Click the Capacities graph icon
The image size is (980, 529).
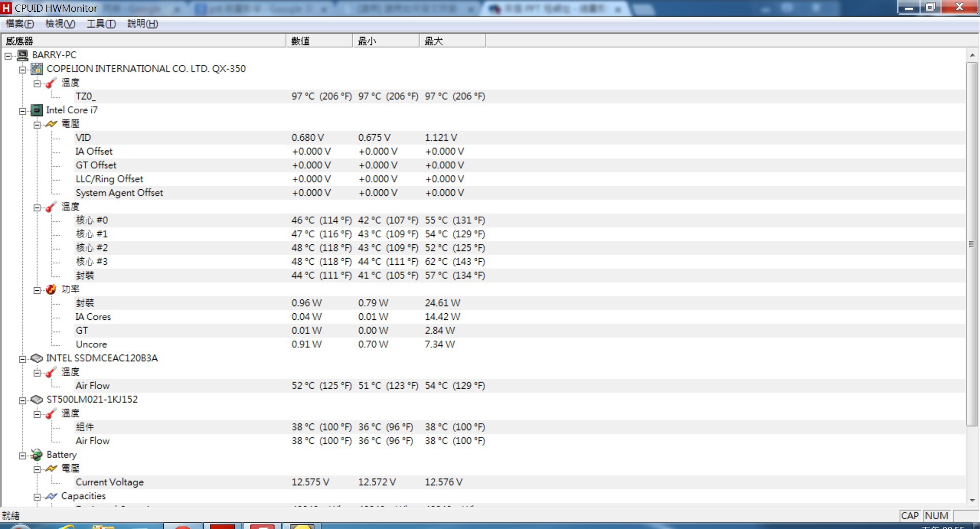click(x=51, y=496)
